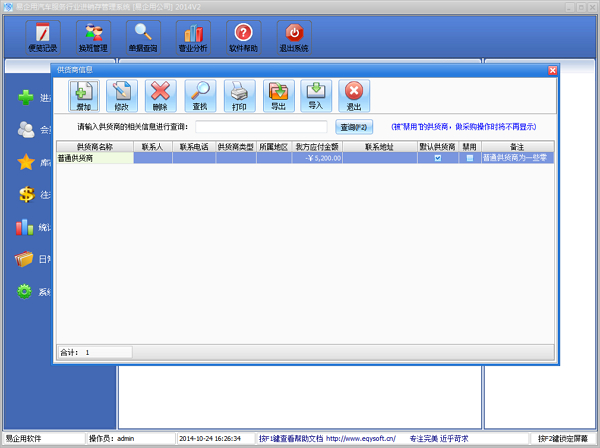The width and height of the screenshot is (600, 448).
Task: Click 操作员: admin in the status bar
Action: pyautogui.click(x=111, y=438)
